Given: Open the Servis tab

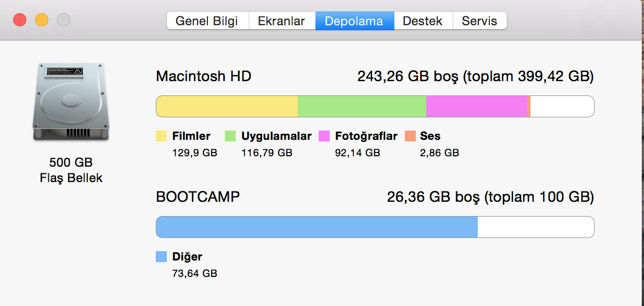Looking at the screenshot, I should [x=480, y=21].
